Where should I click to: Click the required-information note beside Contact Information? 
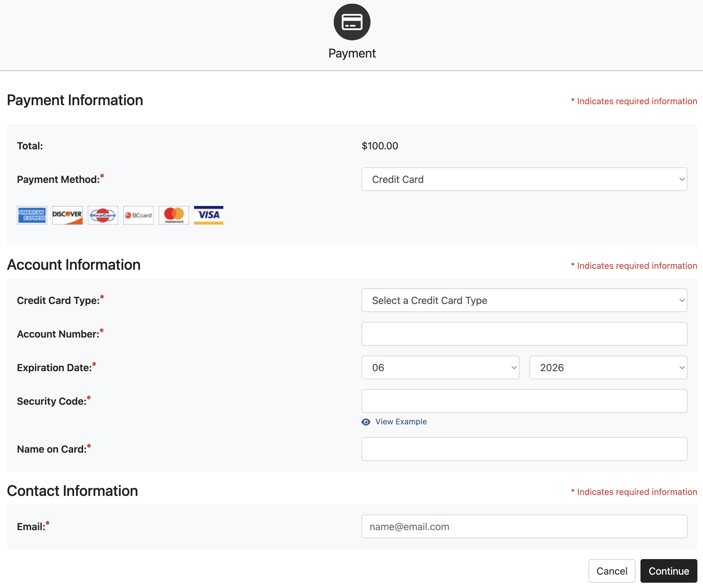point(634,492)
